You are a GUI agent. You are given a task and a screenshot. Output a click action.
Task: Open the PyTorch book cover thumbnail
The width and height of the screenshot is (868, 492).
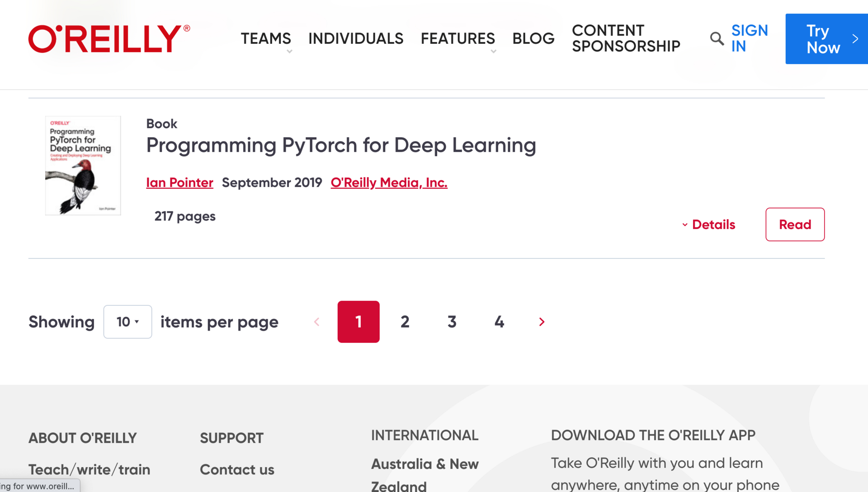pos(83,165)
